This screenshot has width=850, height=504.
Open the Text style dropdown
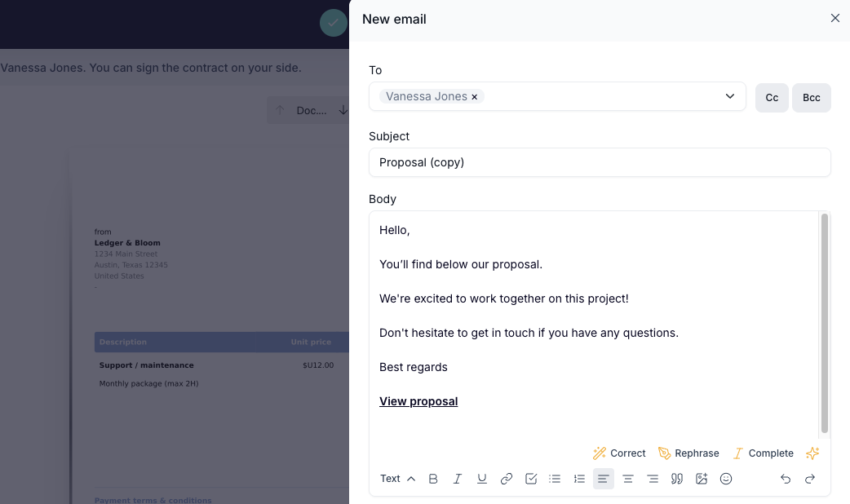coord(397,479)
